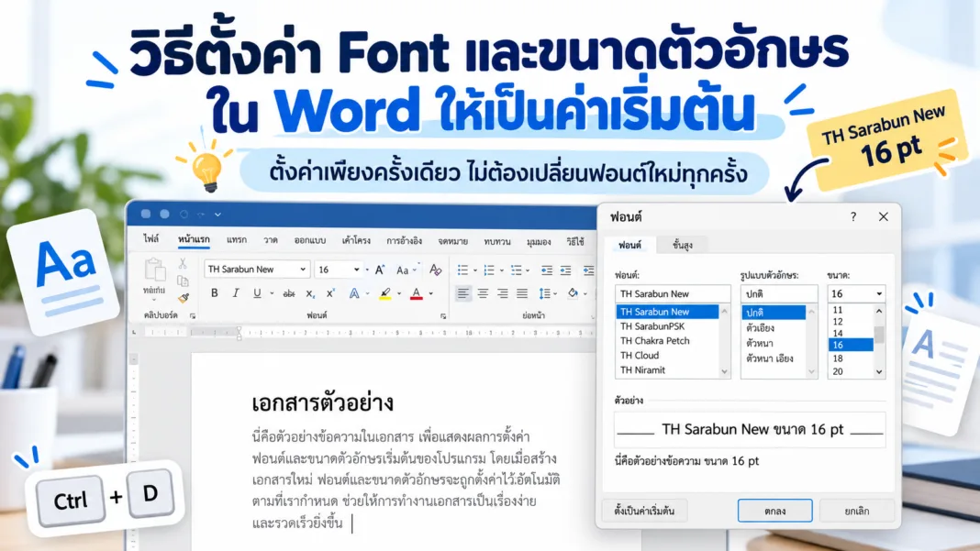980x551 pixels.
Task: Apply Underline from the ribbon
Action: pyautogui.click(x=257, y=293)
